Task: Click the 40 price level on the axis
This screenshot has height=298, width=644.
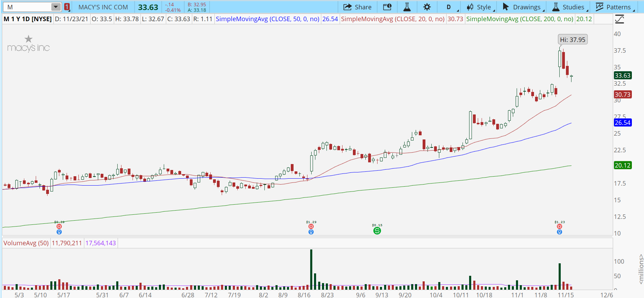Action: pos(617,34)
